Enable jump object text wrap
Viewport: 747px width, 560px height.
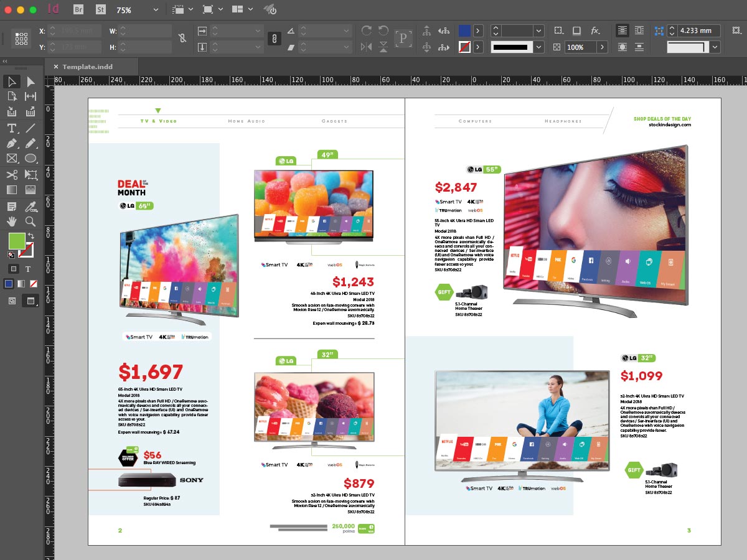point(639,47)
